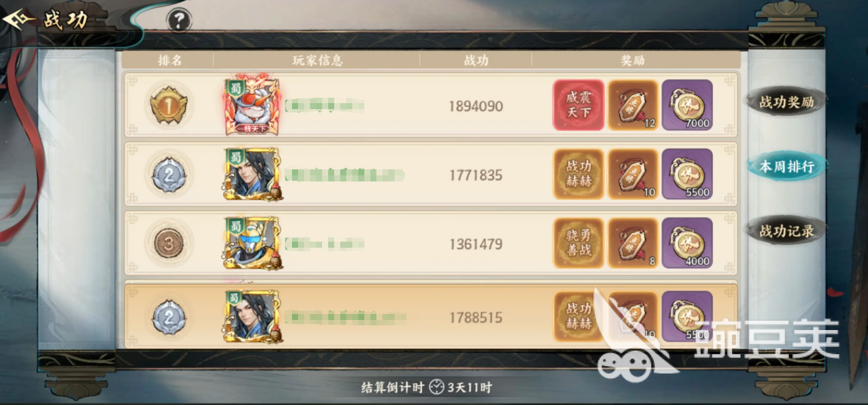868x405 pixels.
Task: Open the second-place player's avatar portrait
Action: pos(252,174)
